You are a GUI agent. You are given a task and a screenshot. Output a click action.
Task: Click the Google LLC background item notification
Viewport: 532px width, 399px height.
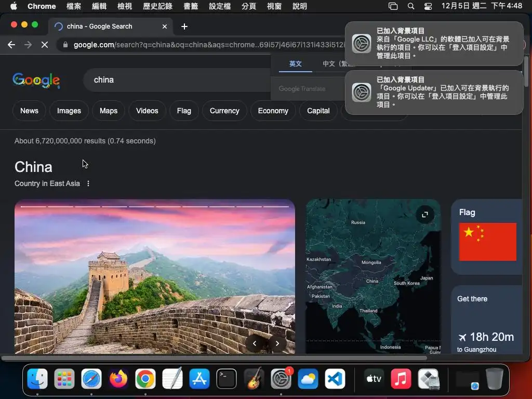click(x=434, y=44)
